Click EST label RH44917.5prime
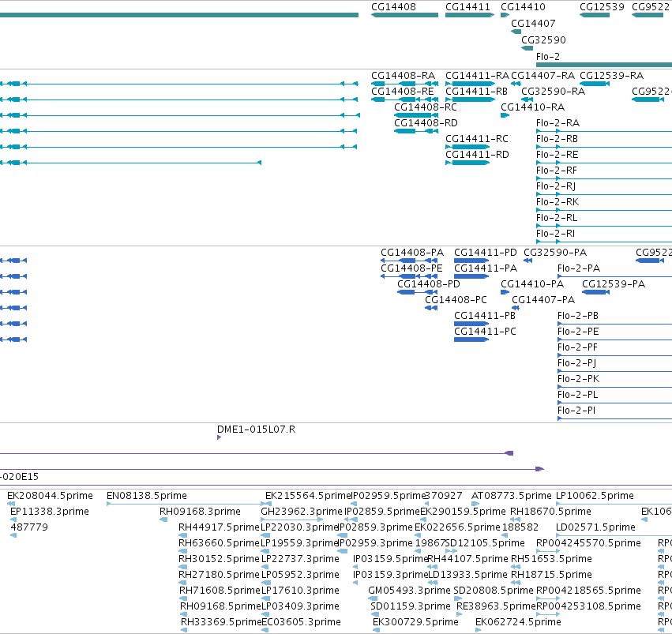 [x=220, y=527]
